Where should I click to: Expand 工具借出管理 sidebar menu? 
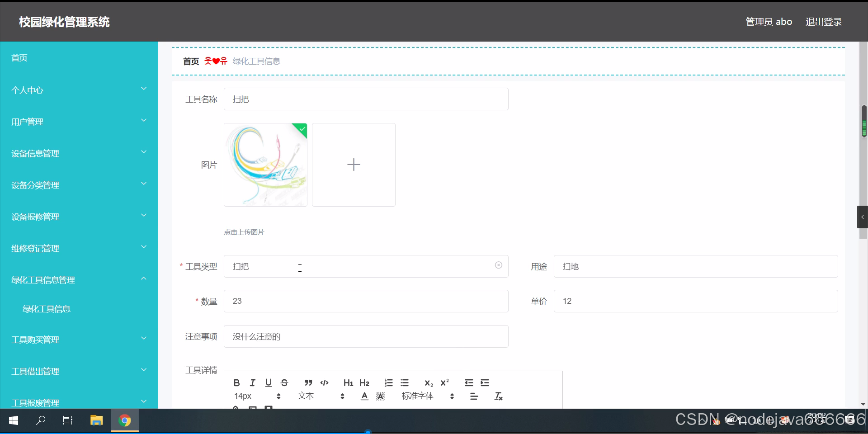[x=79, y=371]
